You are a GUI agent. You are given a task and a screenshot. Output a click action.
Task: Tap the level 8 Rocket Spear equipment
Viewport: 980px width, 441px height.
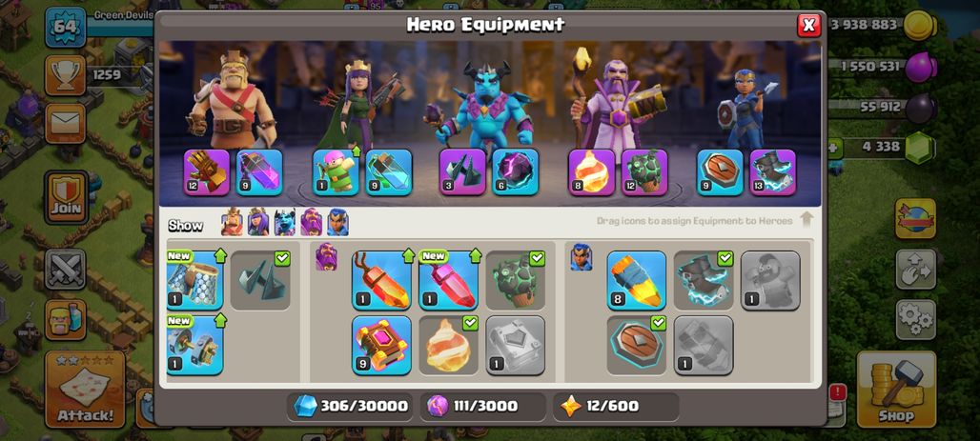tap(636, 280)
